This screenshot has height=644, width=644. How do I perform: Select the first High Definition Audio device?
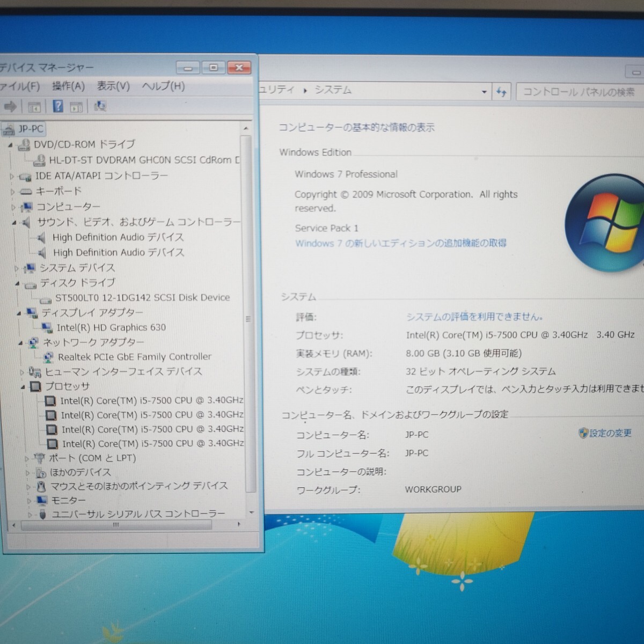[118, 237]
